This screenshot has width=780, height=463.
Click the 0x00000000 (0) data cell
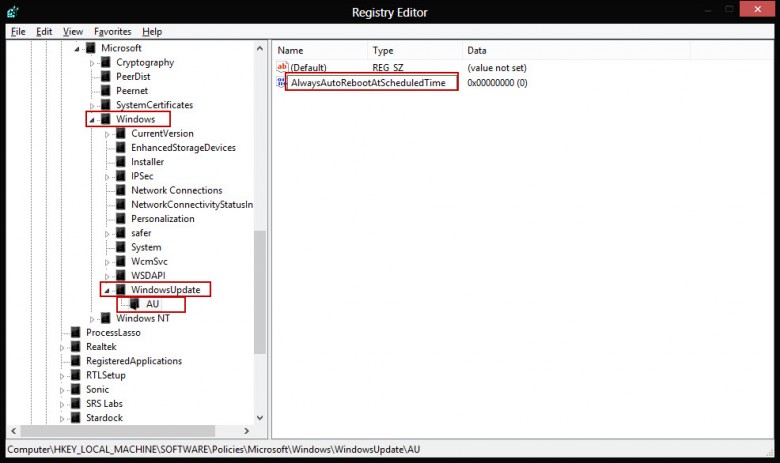pos(497,83)
